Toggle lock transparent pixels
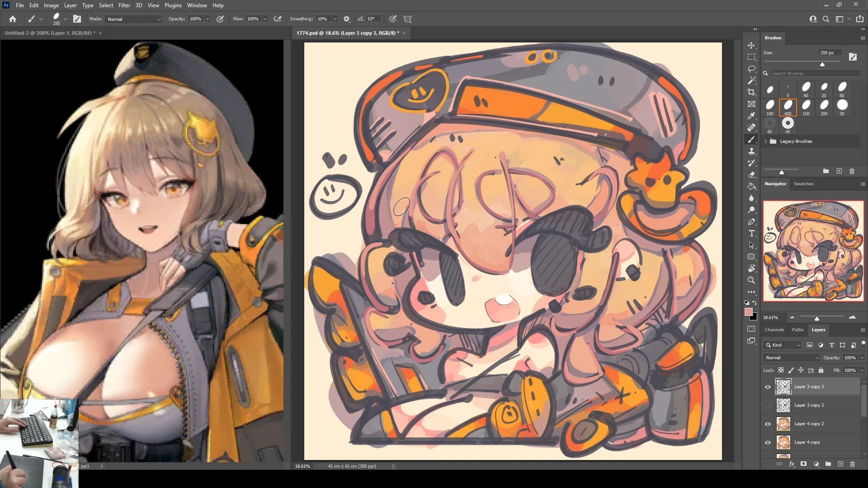 click(781, 370)
